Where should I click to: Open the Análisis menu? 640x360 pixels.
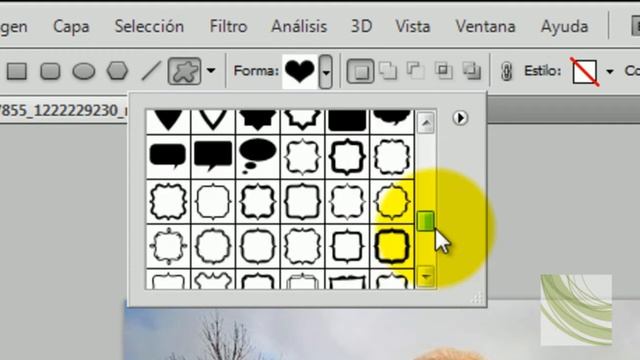299,27
